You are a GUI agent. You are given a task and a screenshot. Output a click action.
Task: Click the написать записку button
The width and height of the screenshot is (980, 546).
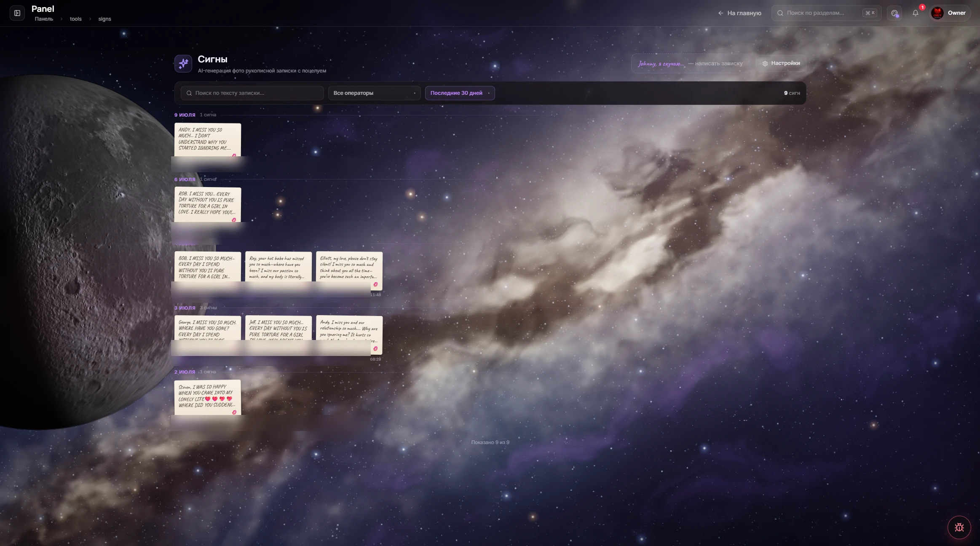(x=691, y=64)
